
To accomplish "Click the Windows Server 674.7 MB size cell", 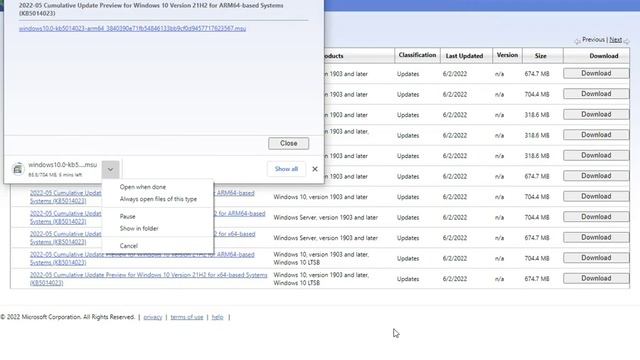I will (x=537, y=238).
